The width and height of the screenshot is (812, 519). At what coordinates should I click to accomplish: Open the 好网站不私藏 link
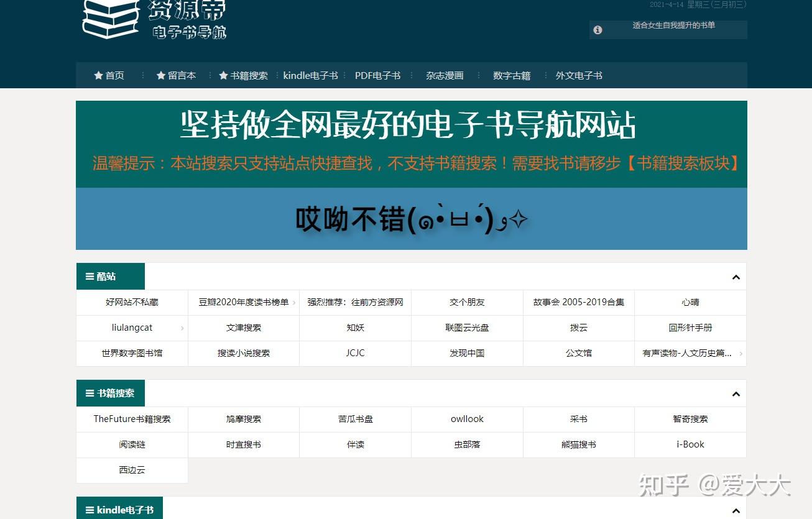(x=132, y=302)
